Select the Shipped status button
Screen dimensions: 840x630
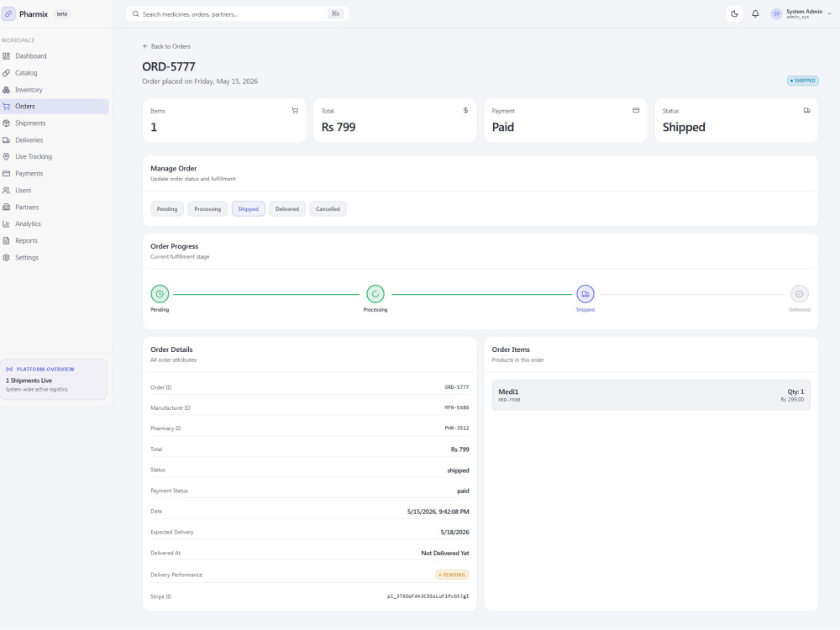click(248, 209)
